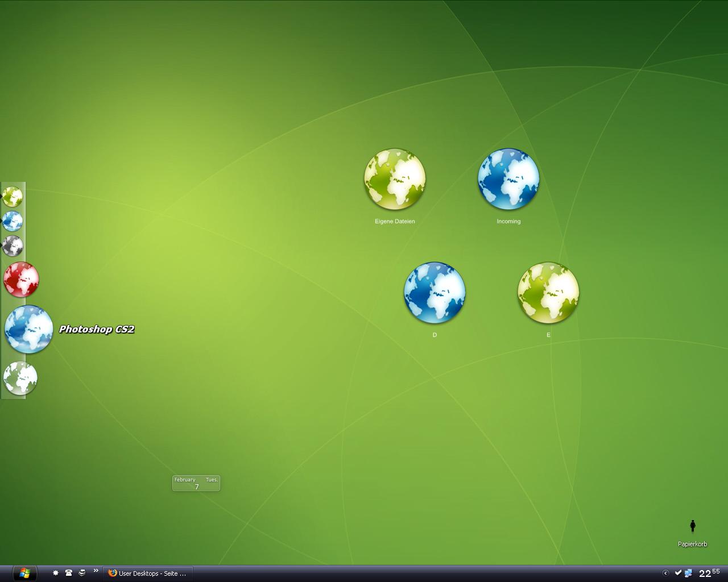The image size is (728, 582).
Task: Click the checkmark tray icon
Action: coord(678,573)
